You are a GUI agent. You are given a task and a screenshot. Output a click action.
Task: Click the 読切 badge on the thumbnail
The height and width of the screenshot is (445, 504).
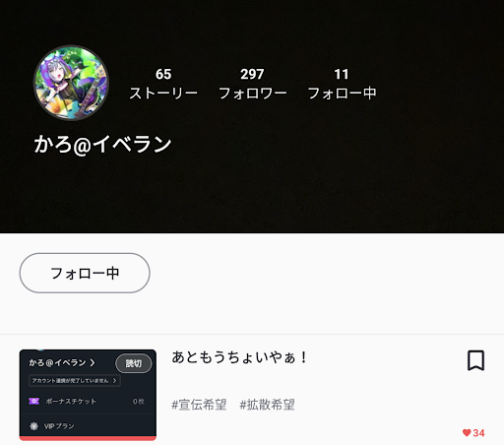click(x=134, y=363)
